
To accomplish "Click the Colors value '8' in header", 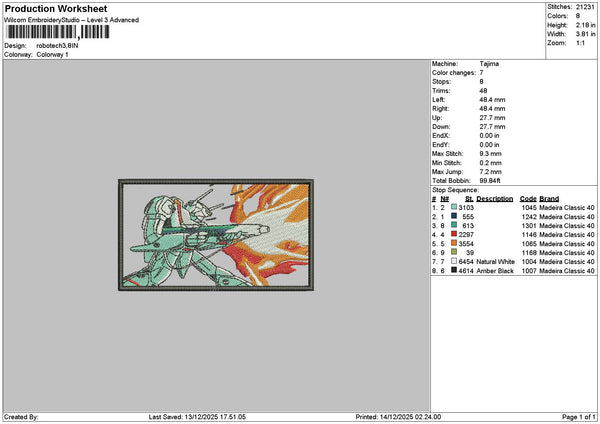I will 578,16.
